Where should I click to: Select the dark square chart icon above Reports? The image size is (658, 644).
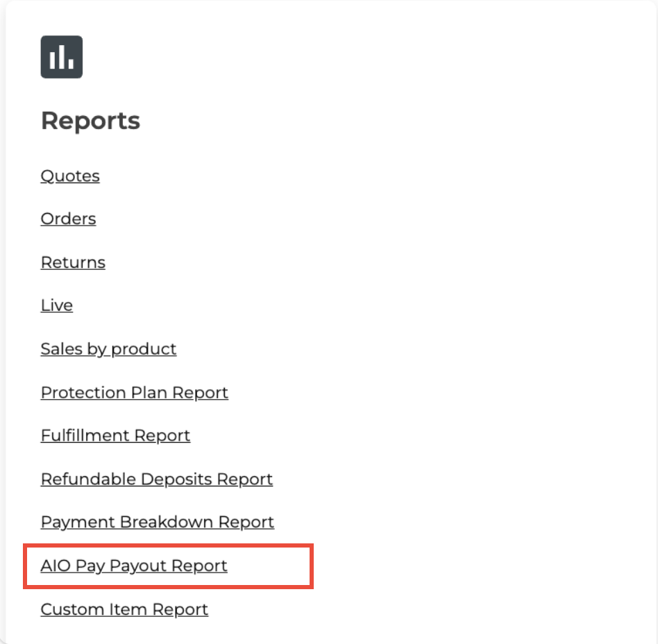coord(62,57)
